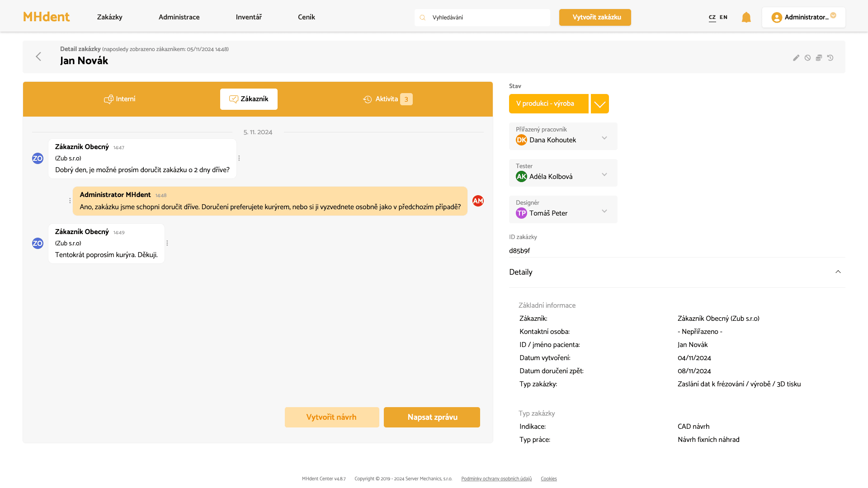Viewport: 868px width, 488px height.
Task: Click the order history clock icon
Action: coord(830,58)
